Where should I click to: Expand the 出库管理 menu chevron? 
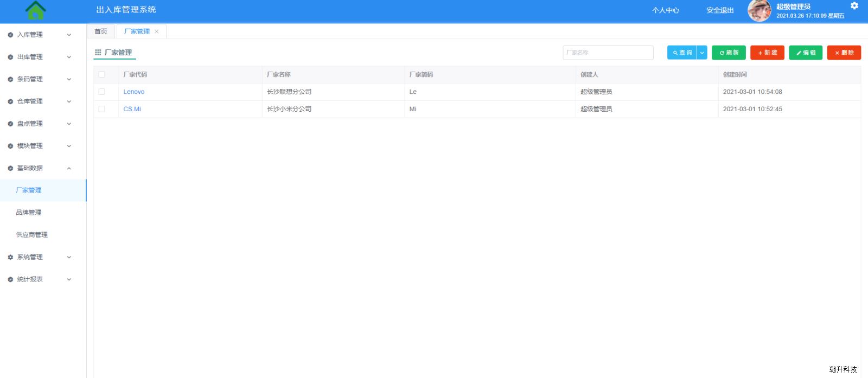tap(69, 57)
